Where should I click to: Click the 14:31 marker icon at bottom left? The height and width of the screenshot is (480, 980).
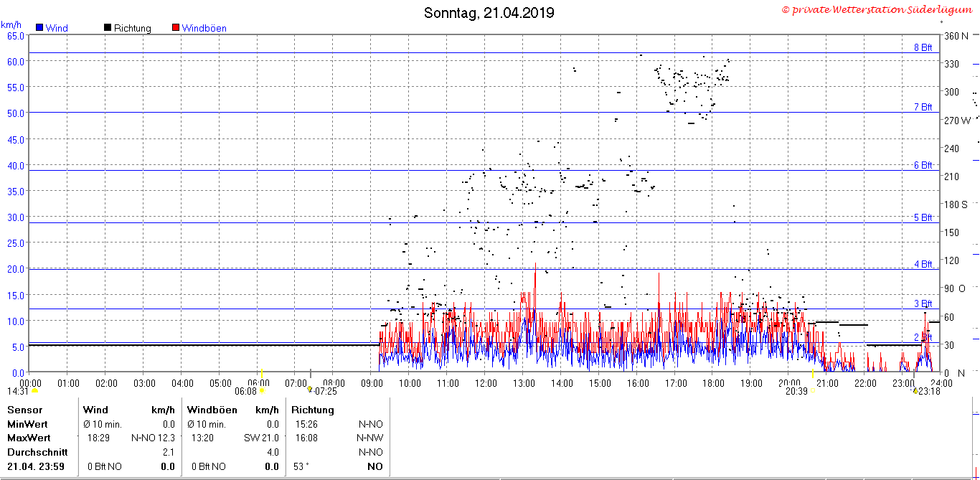[34, 391]
